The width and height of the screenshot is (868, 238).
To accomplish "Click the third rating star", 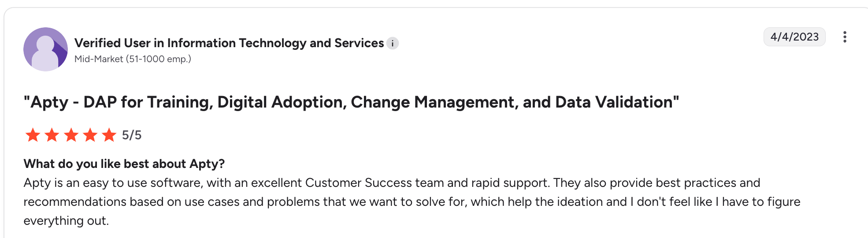I will 71,135.
